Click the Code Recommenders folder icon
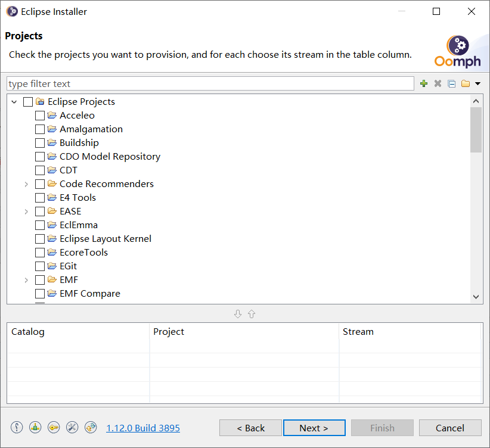The width and height of the screenshot is (490, 448). point(52,183)
